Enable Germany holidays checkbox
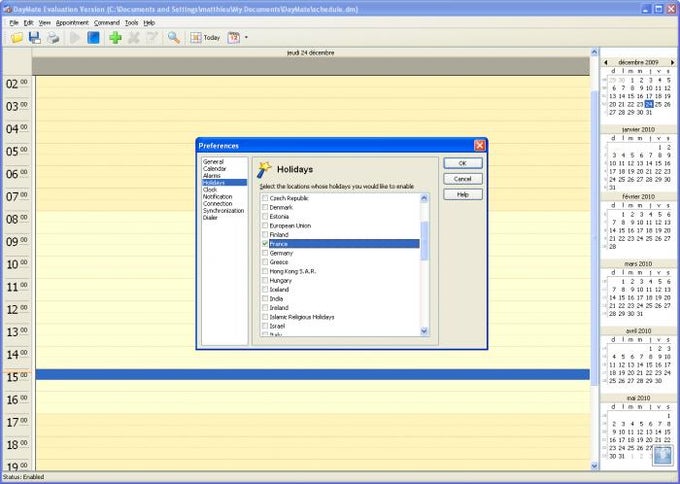The height and width of the screenshot is (484, 680). tap(265, 253)
